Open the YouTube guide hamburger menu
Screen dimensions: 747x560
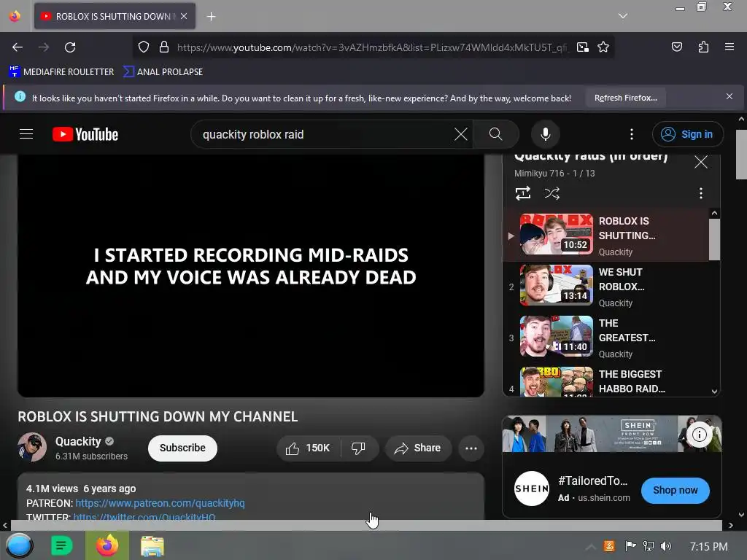[x=26, y=134]
